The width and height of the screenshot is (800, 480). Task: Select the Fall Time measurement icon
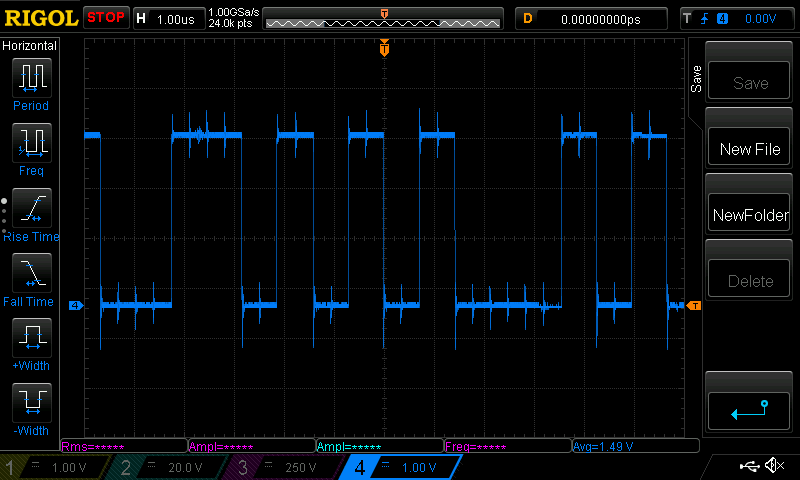click(32, 272)
